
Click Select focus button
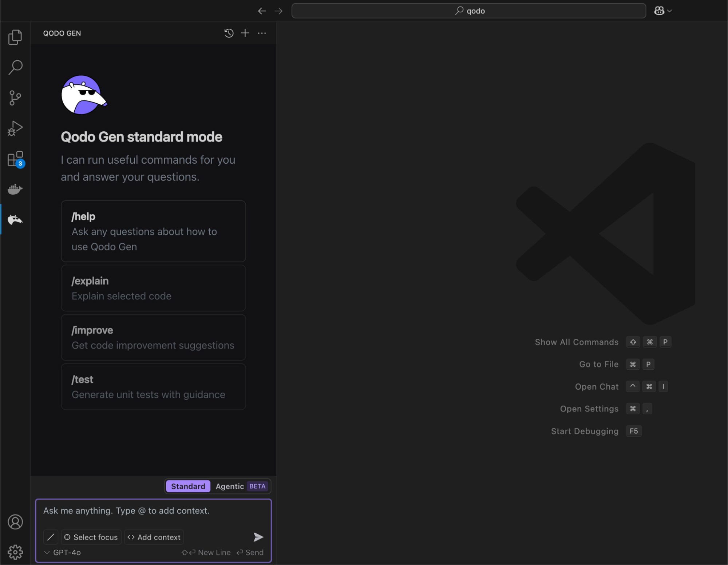coord(91,537)
